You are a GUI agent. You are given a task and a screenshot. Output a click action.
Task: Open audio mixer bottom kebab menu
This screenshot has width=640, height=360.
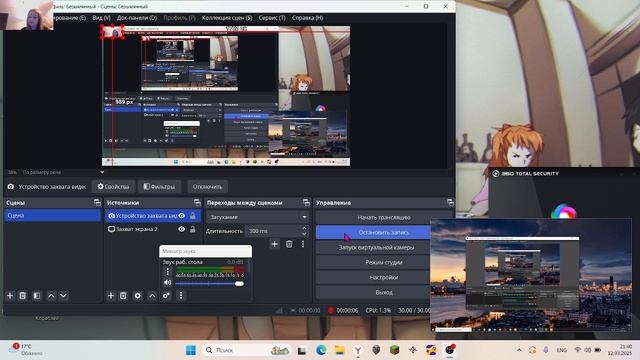coord(181,296)
